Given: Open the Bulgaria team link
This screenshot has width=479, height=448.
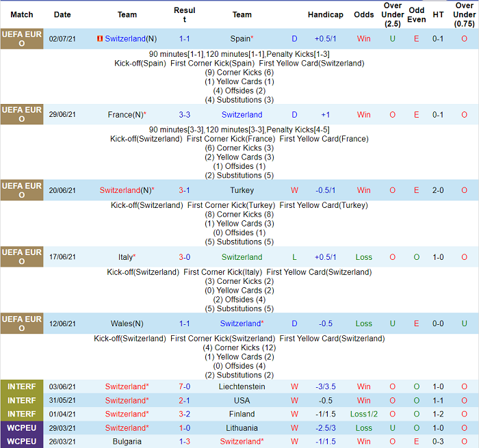Looking at the screenshot, I should (x=127, y=441).
